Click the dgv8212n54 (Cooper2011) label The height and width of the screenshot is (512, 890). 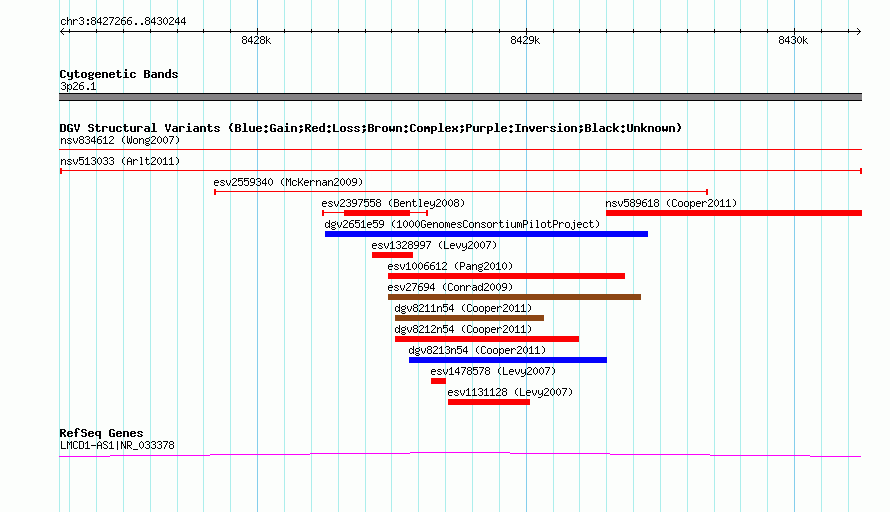pos(463,329)
